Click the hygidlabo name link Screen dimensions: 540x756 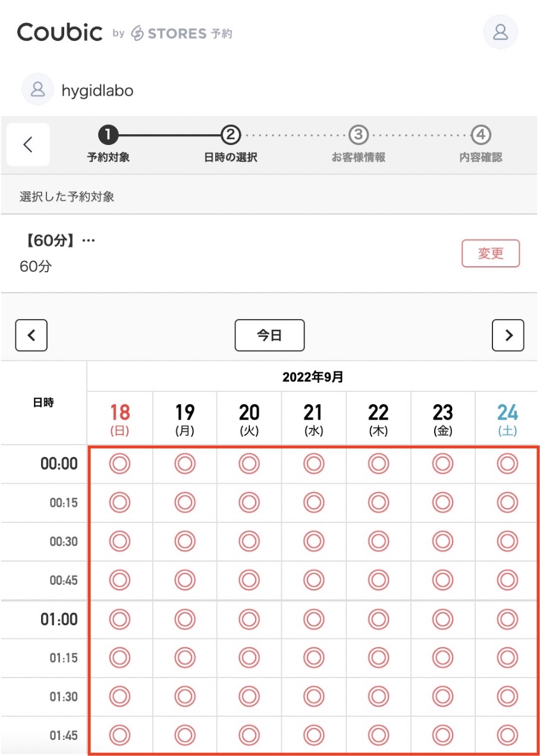pyautogui.click(x=98, y=90)
